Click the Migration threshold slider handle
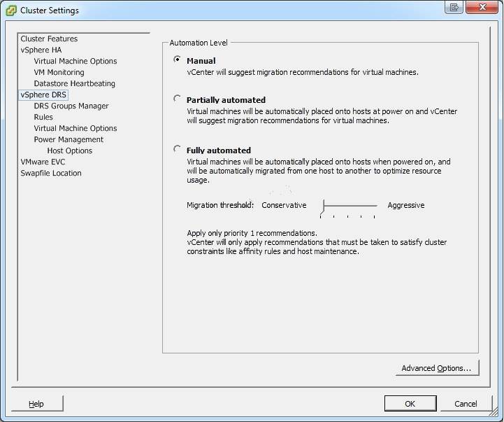This screenshot has height=422, width=504. click(x=323, y=207)
